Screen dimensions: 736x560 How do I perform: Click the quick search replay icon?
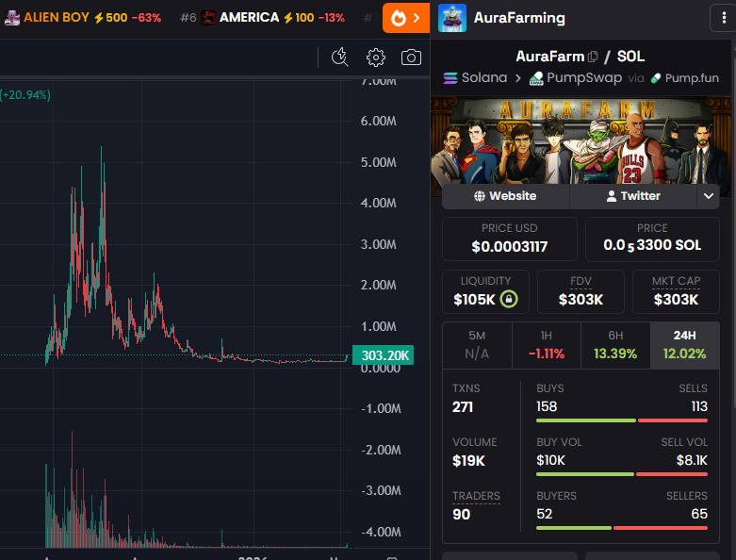tap(340, 58)
